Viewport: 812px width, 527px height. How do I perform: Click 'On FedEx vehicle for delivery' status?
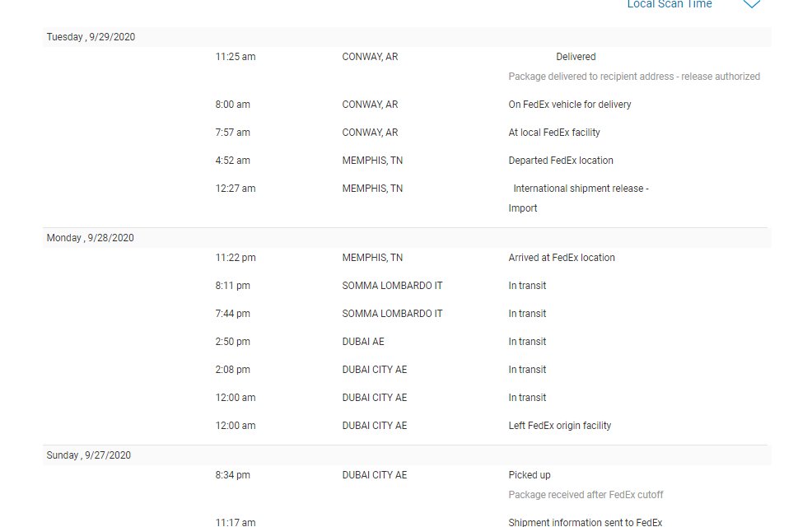570,104
